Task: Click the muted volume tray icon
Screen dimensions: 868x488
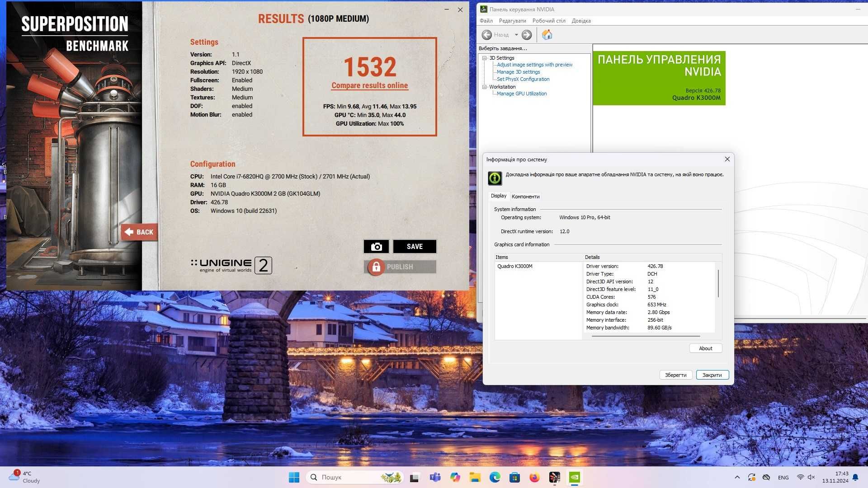Action: 811,477
